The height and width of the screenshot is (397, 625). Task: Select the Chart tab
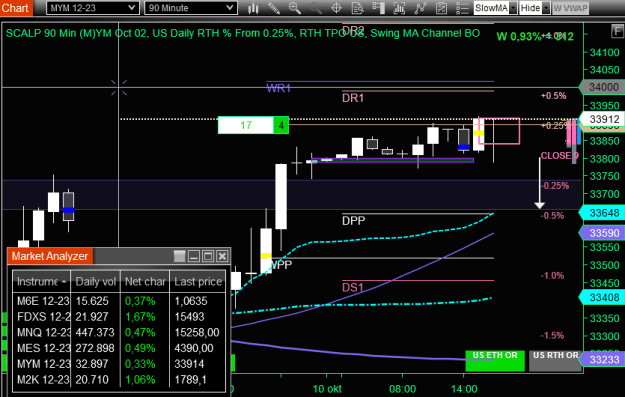pos(16,8)
